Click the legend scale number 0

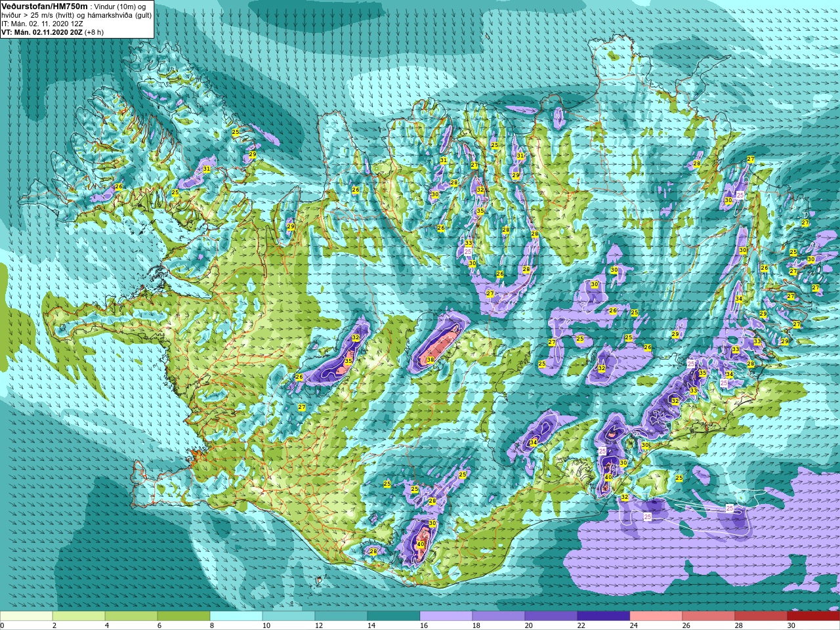pyautogui.click(x=3, y=625)
